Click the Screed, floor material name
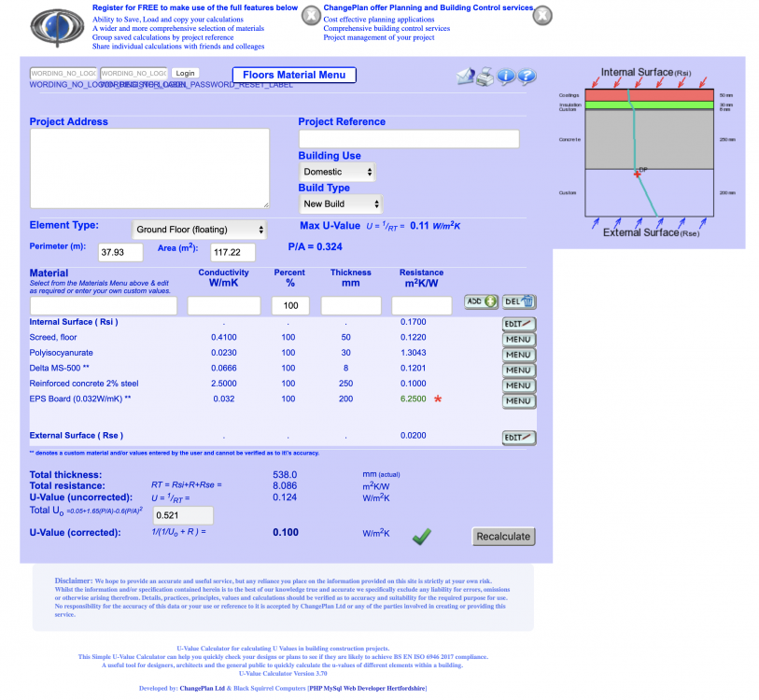 53,338
